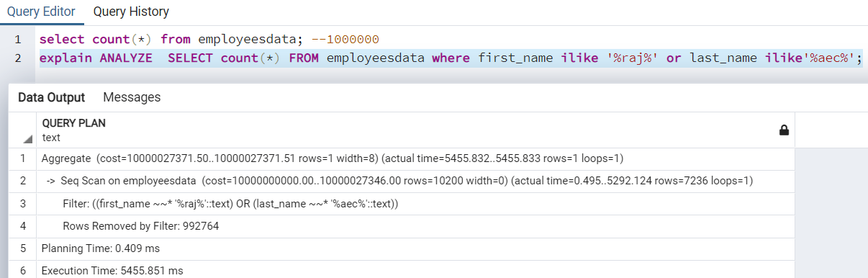Viewport: 868px width, 278px height.
Task: Place cursor in the explain ANALYZE query on line 2
Action: tap(451, 58)
